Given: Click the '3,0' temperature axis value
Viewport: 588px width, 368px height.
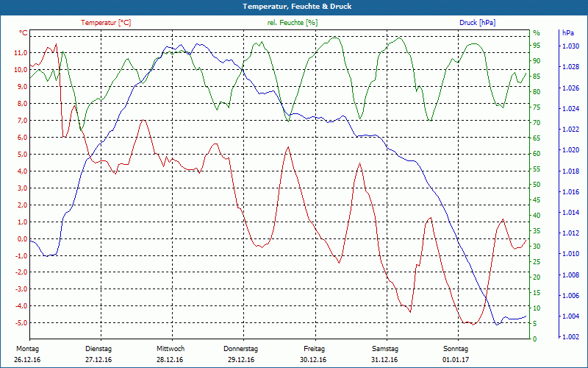Looking at the screenshot, I should point(22,188).
